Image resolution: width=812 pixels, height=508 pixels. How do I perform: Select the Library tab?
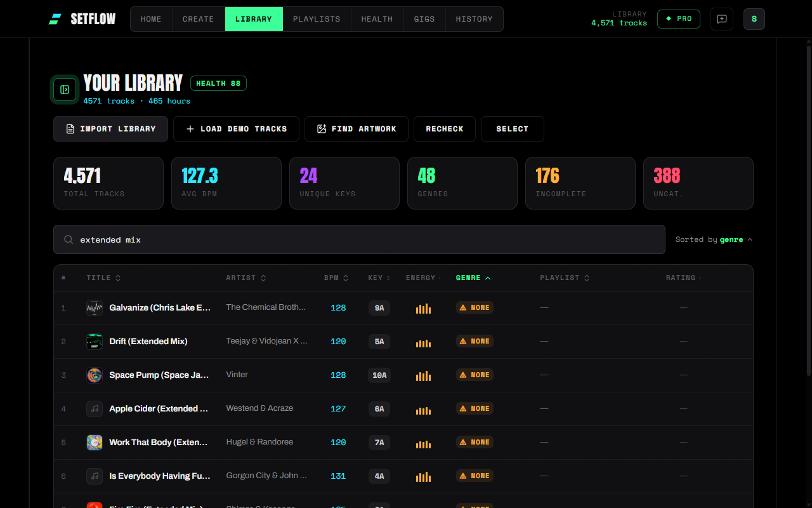click(x=254, y=19)
